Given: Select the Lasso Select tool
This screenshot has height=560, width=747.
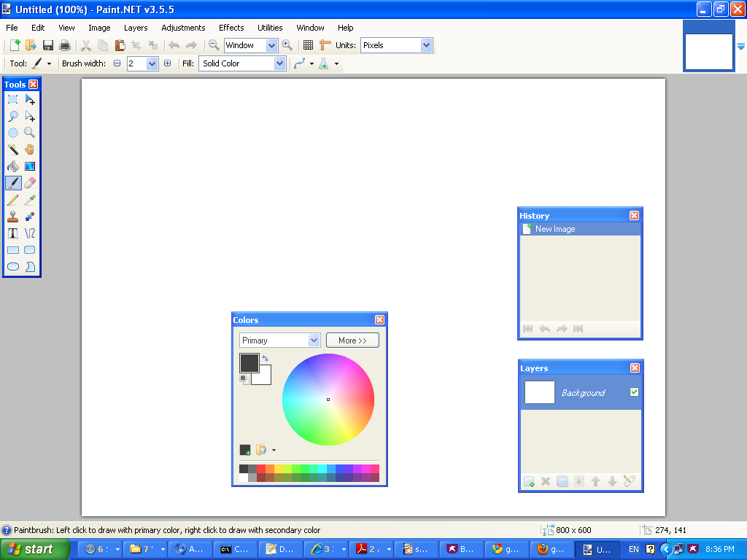Looking at the screenshot, I should pyautogui.click(x=13, y=116).
